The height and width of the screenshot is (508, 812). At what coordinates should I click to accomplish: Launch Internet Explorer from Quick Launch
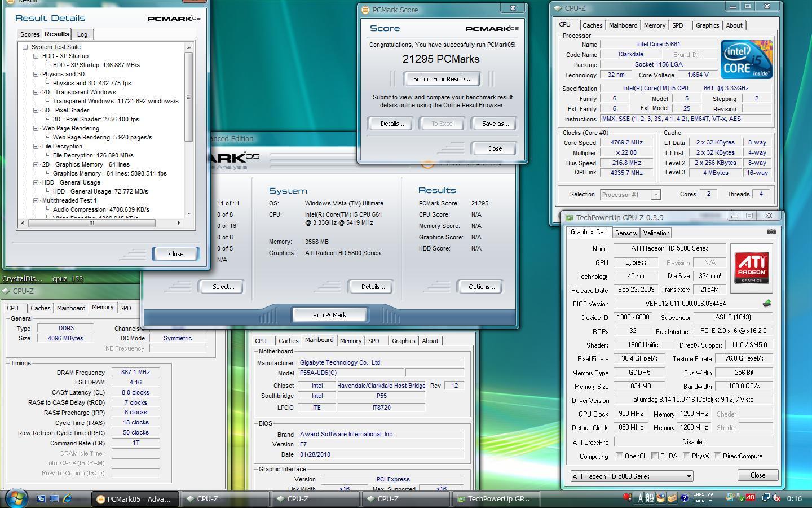[x=67, y=498]
